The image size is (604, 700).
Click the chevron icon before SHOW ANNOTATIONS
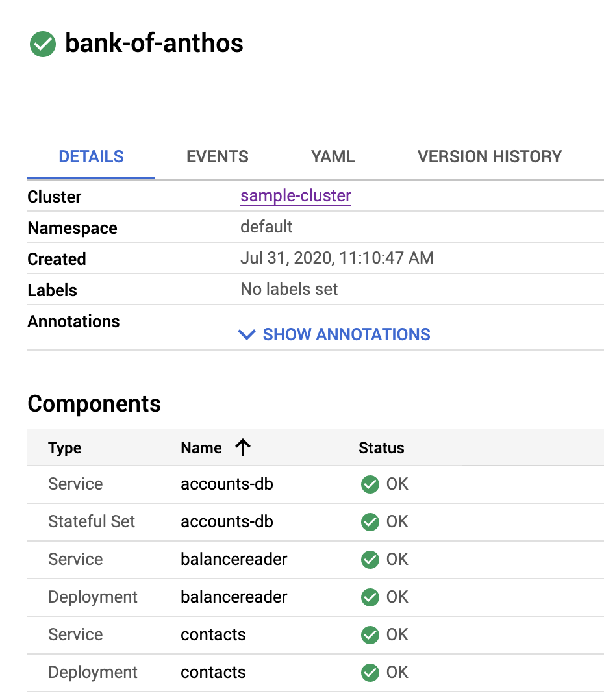tap(247, 334)
